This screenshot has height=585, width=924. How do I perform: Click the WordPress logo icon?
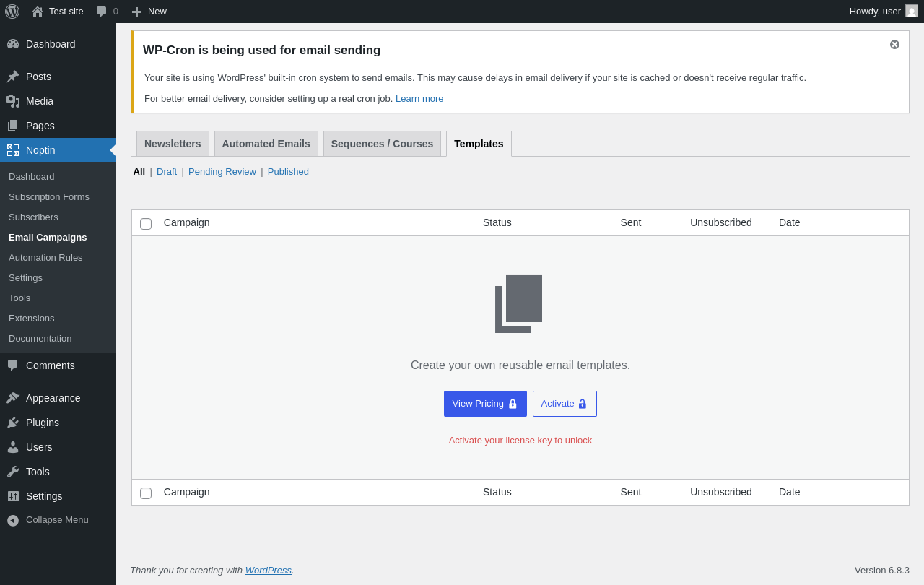(12, 12)
